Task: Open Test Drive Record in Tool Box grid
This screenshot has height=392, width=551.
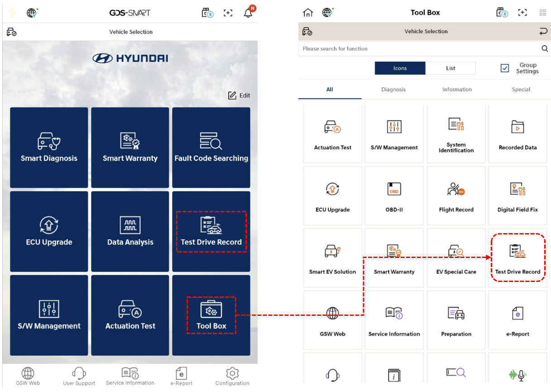Action: pyautogui.click(x=517, y=258)
